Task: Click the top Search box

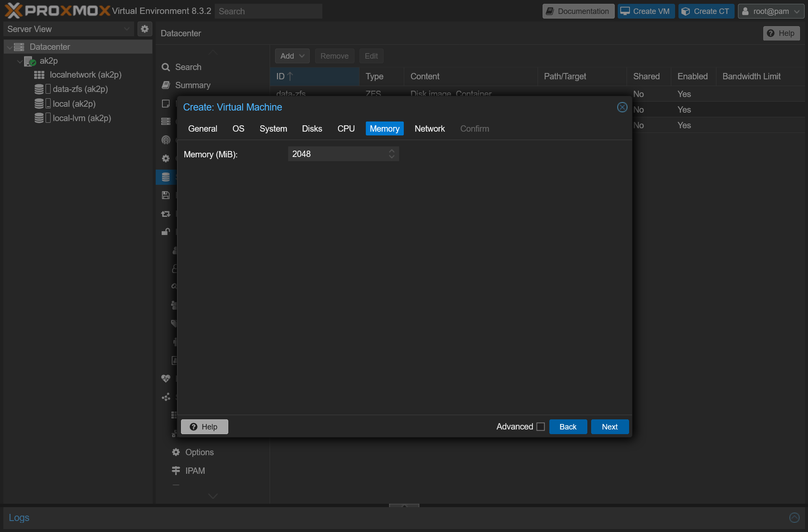Action: pos(268,11)
